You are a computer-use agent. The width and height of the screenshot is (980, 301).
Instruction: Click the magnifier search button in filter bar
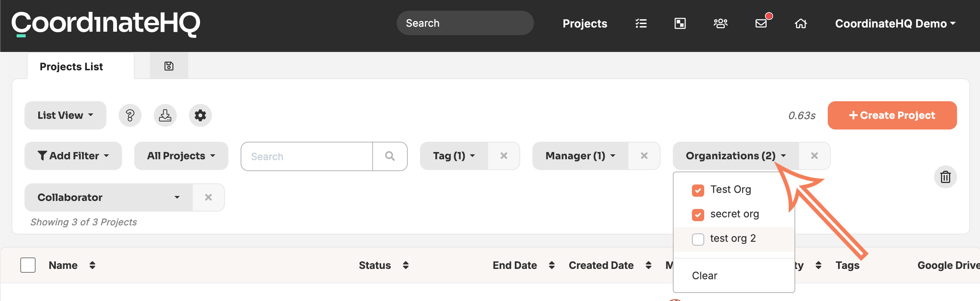(390, 156)
